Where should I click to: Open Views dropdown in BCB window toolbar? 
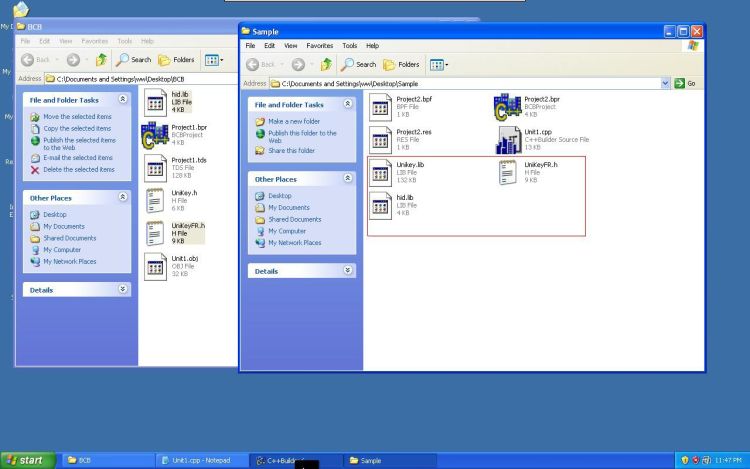point(214,60)
